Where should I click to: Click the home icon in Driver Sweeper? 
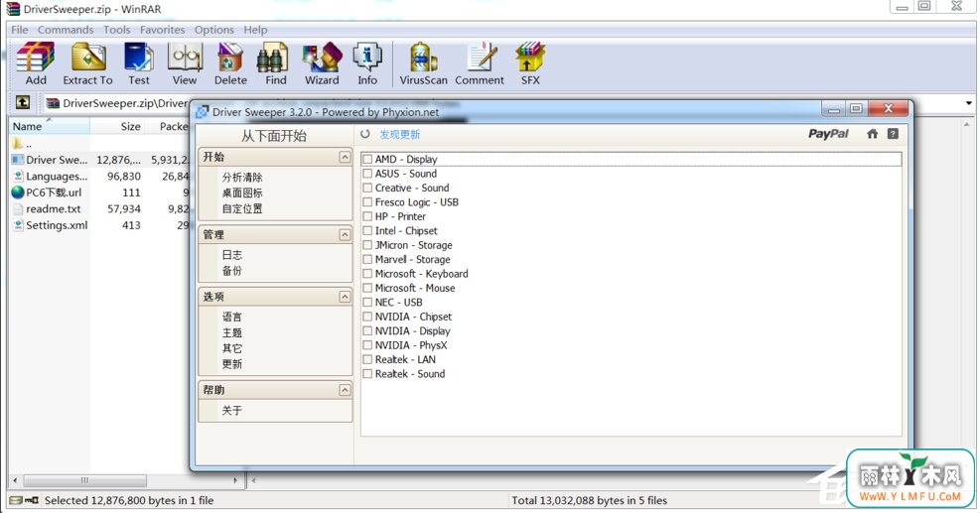pyautogui.click(x=872, y=134)
